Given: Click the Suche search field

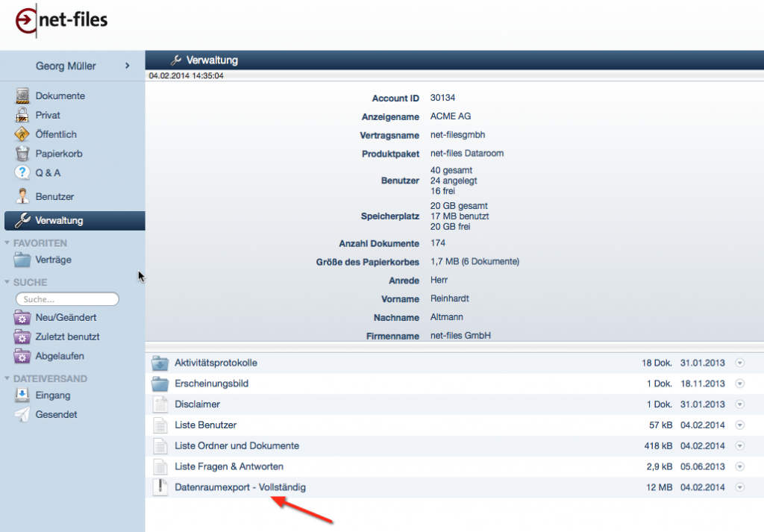Looking at the screenshot, I should point(67,299).
